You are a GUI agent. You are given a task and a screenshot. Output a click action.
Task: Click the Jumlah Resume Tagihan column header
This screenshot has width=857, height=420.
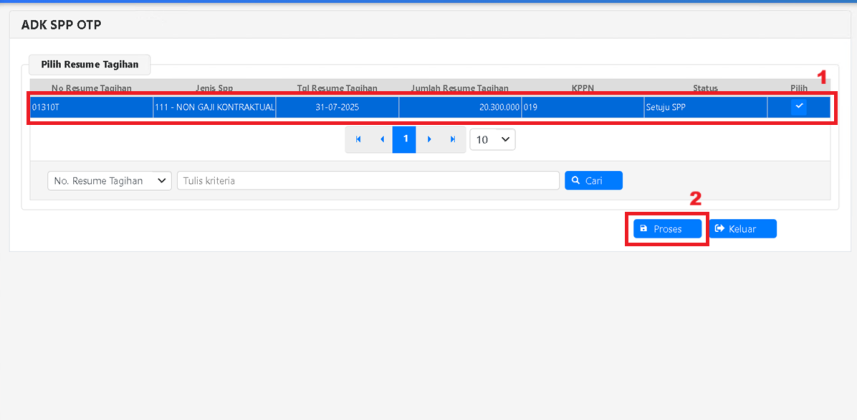click(x=459, y=88)
